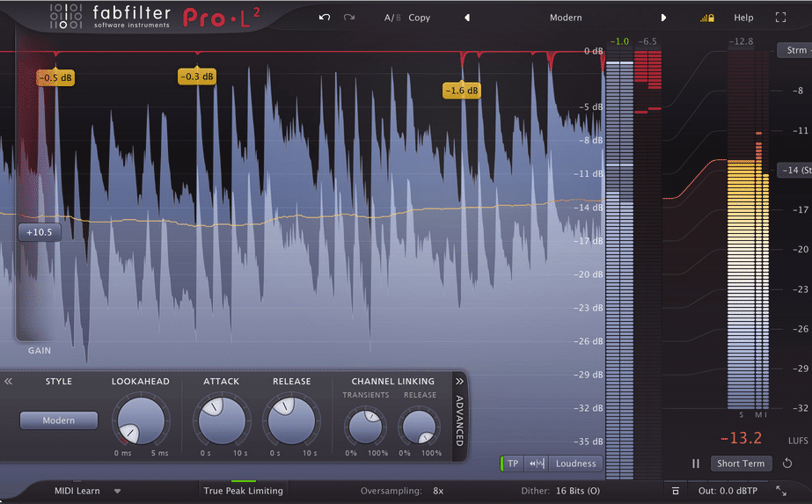Open the Help menu
The width and height of the screenshot is (812, 504).
pyautogui.click(x=743, y=18)
